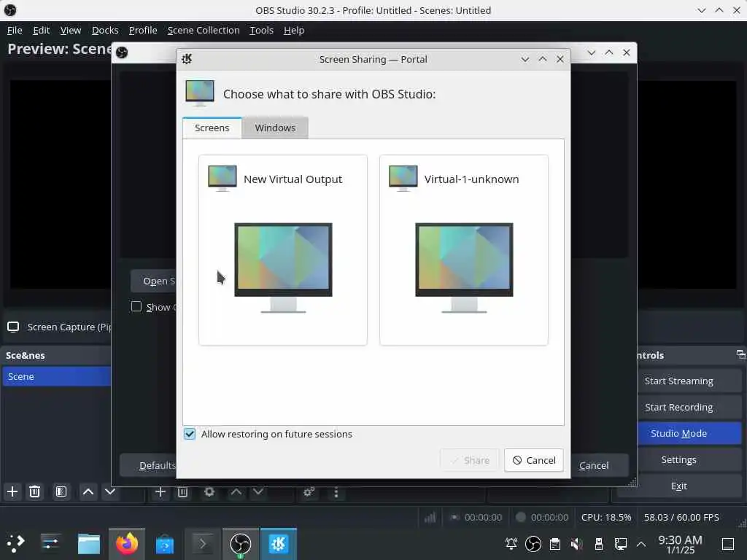This screenshot has height=560, width=747.
Task: Pop out the Controls dock icon
Action: (740, 354)
